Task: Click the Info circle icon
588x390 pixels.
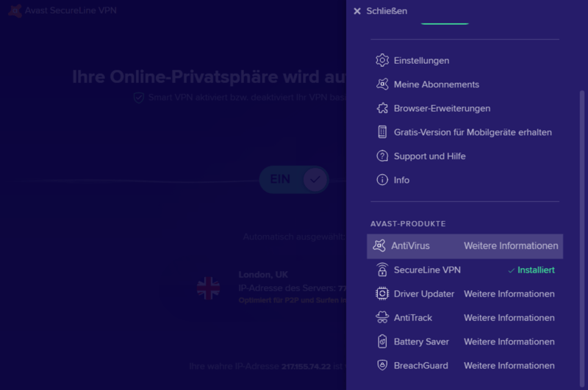Action: tap(382, 180)
